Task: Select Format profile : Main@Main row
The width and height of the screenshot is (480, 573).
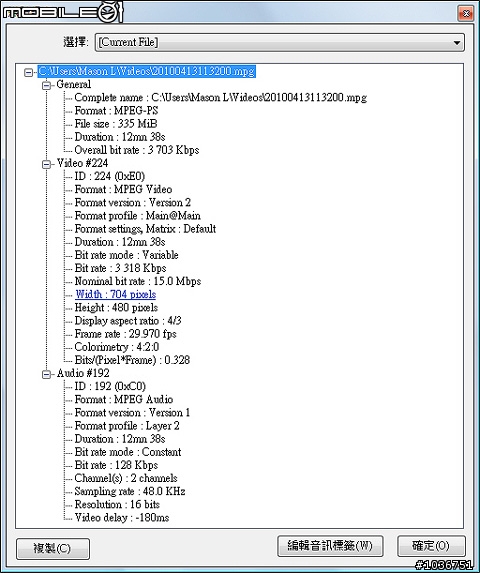Action: pos(137,216)
